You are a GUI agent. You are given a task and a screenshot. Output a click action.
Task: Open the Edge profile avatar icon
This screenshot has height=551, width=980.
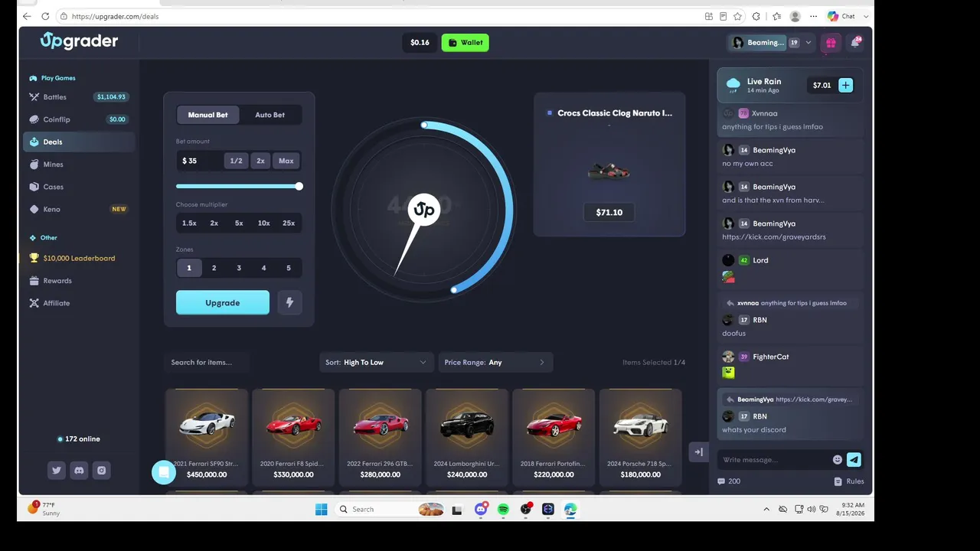pos(795,16)
